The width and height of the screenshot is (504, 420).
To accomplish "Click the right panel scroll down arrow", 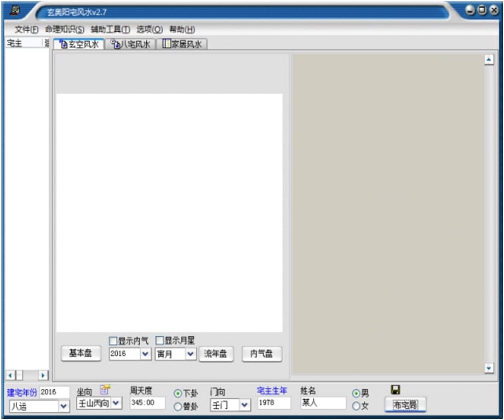I will pos(489,369).
